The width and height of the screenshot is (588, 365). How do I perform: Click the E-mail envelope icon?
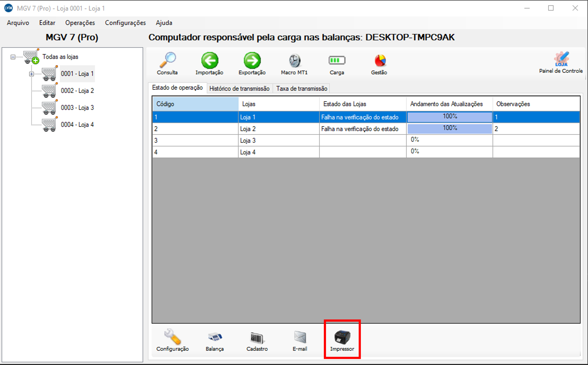coord(300,337)
